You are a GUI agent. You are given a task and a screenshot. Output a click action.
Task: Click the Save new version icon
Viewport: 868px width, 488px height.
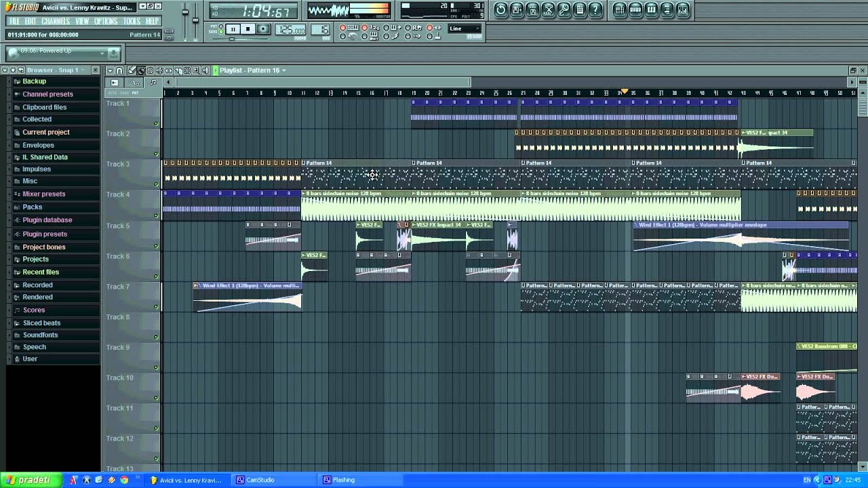click(517, 9)
